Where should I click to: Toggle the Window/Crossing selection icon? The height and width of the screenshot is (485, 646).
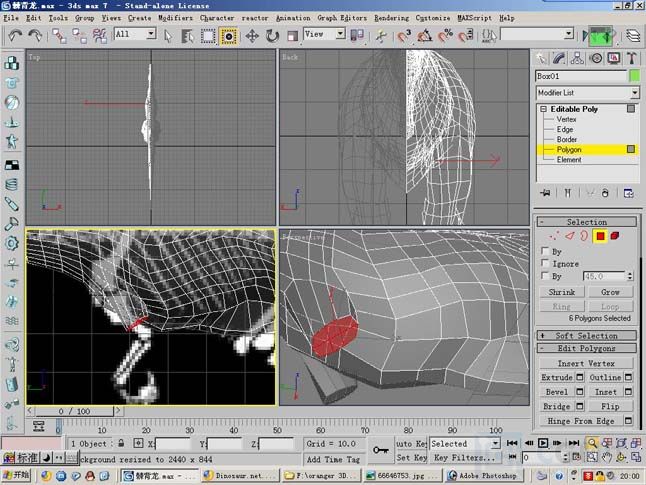click(229, 36)
